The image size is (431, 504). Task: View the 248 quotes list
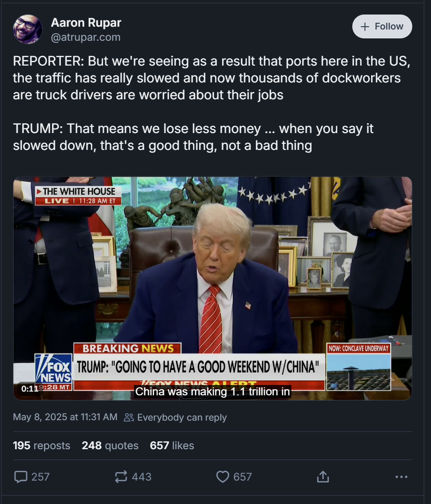[x=110, y=445]
